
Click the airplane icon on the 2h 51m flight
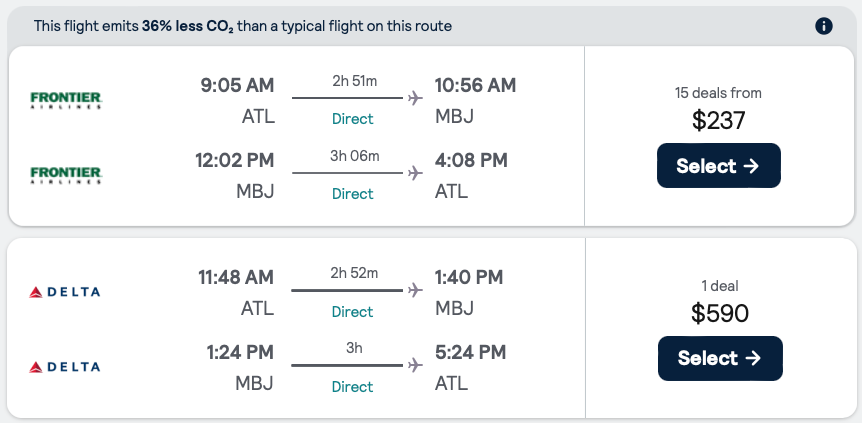[415, 98]
